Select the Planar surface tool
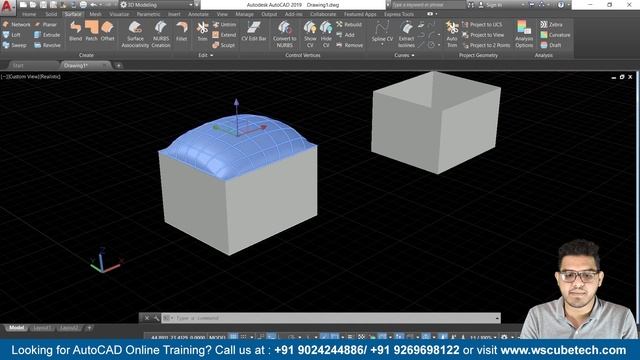 (46, 24)
